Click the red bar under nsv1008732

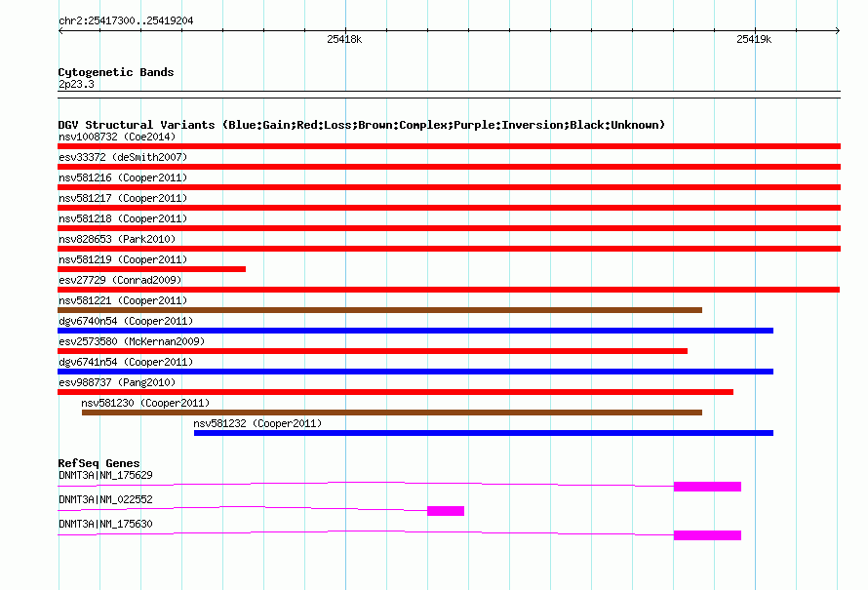[449, 146]
